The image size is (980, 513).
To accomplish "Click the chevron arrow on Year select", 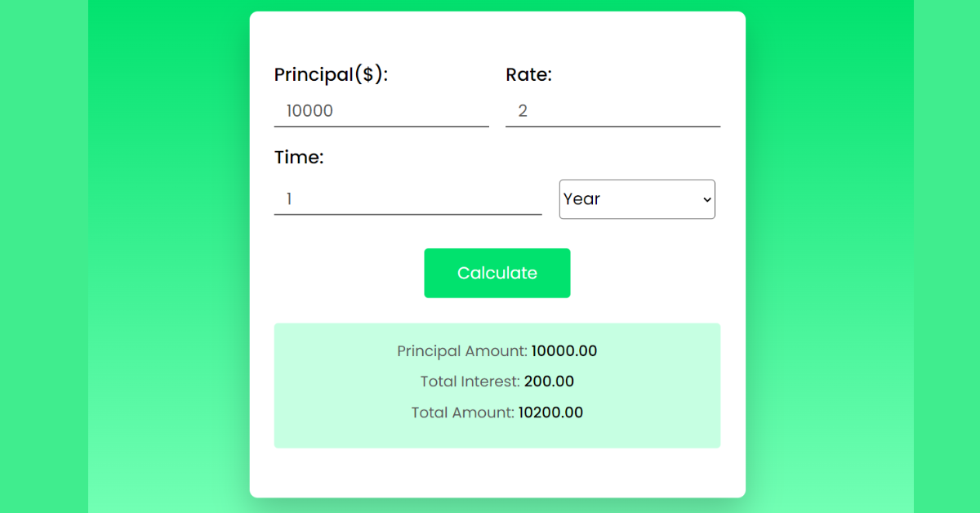I will coord(706,199).
